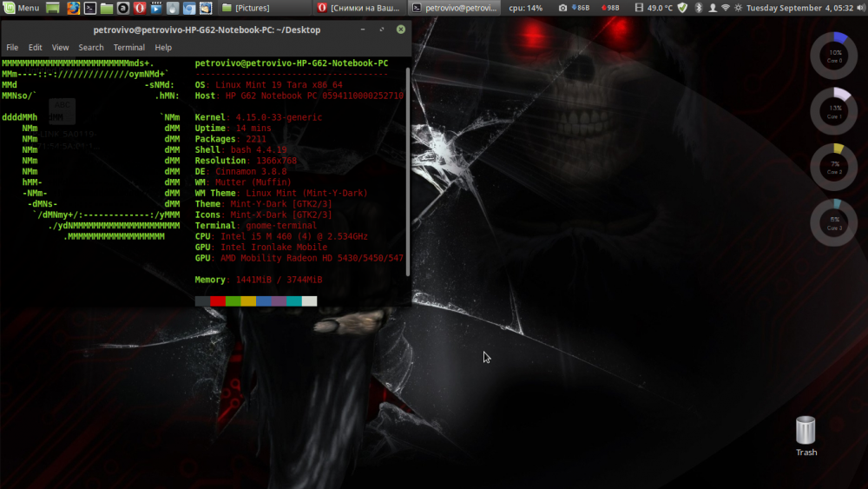Click the Core 1 CPU usage desklet
Image resolution: width=868 pixels, height=489 pixels.
pos(834,111)
